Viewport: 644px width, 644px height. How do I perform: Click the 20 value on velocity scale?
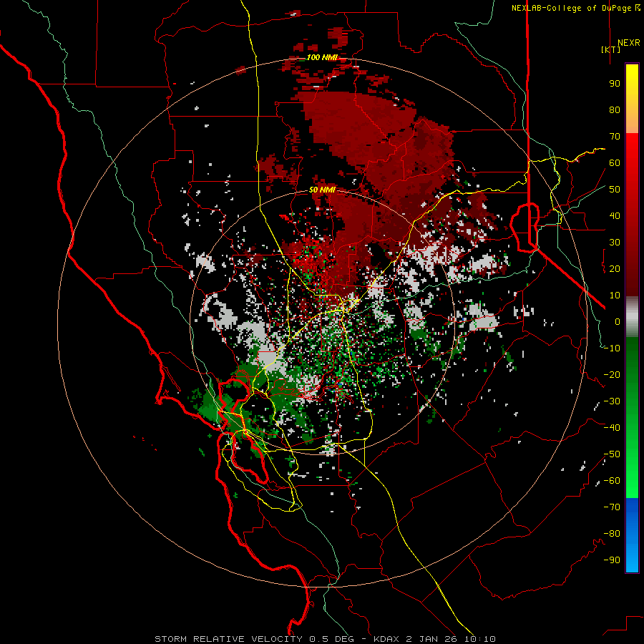tap(615, 268)
